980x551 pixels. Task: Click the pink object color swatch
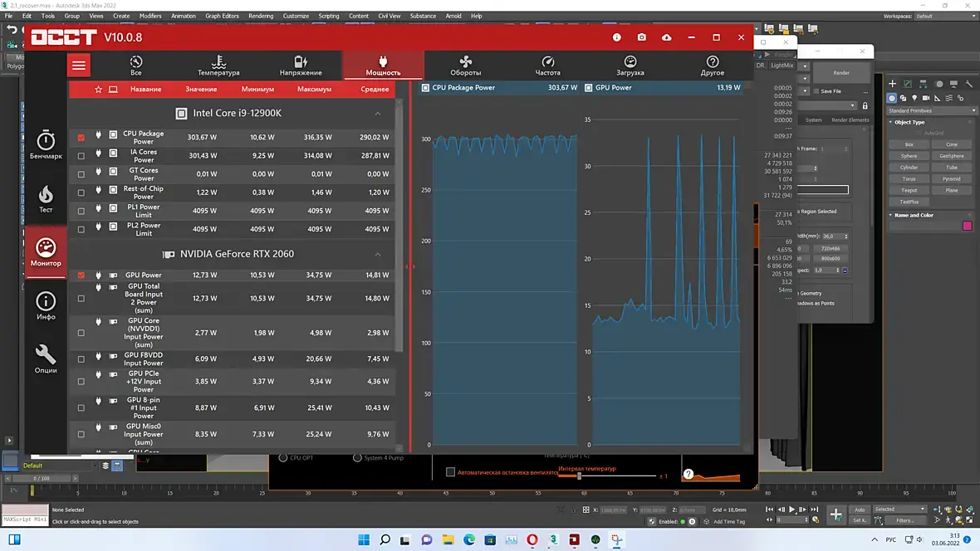[967, 226]
